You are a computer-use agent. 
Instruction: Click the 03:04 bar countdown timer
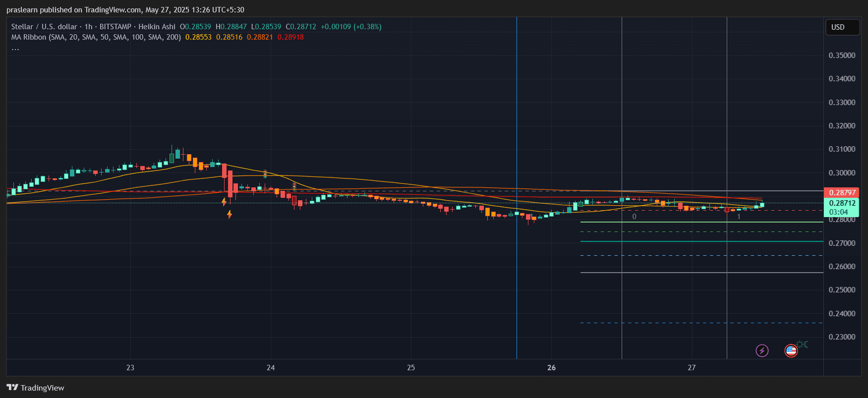tap(838, 212)
